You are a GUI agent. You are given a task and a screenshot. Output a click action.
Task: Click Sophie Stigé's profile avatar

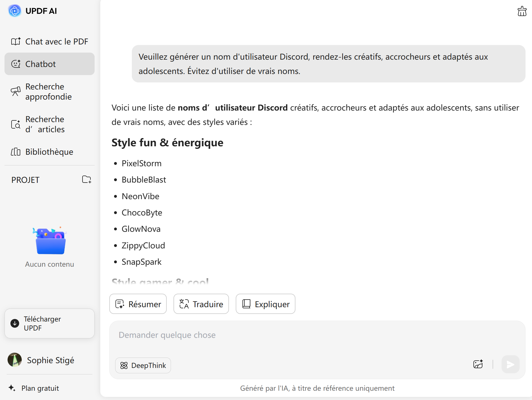tap(15, 360)
